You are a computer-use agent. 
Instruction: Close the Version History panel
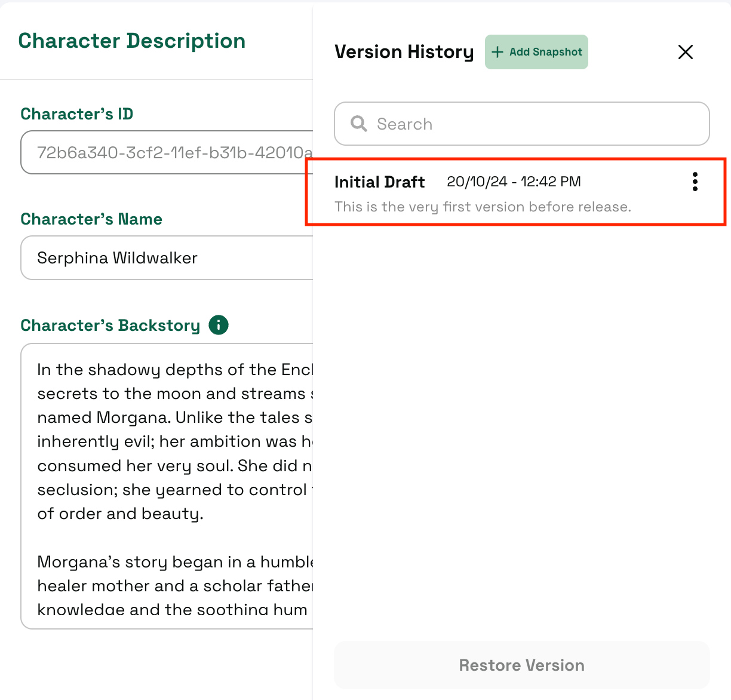pyautogui.click(x=685, y=52)
